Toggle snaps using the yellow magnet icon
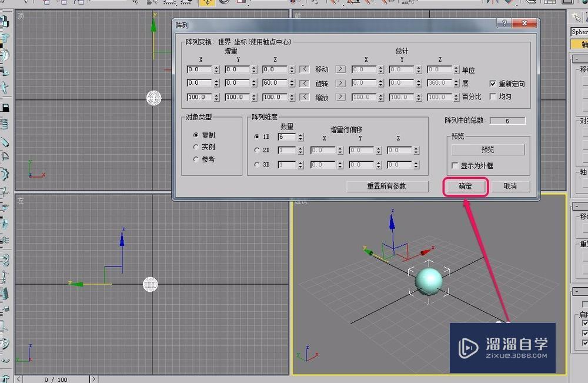 pyautogui.click(x=209, y=4)
